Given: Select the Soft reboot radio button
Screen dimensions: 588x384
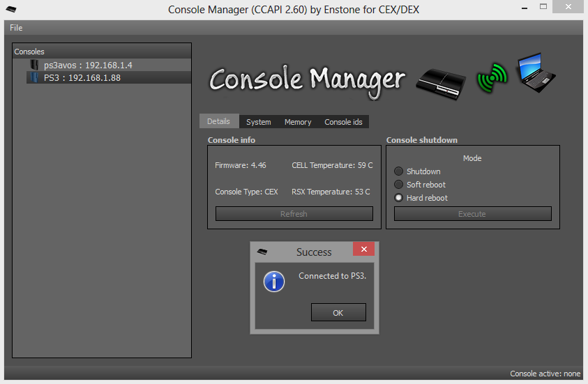Looking at the screenshot, I should point(398,184).
